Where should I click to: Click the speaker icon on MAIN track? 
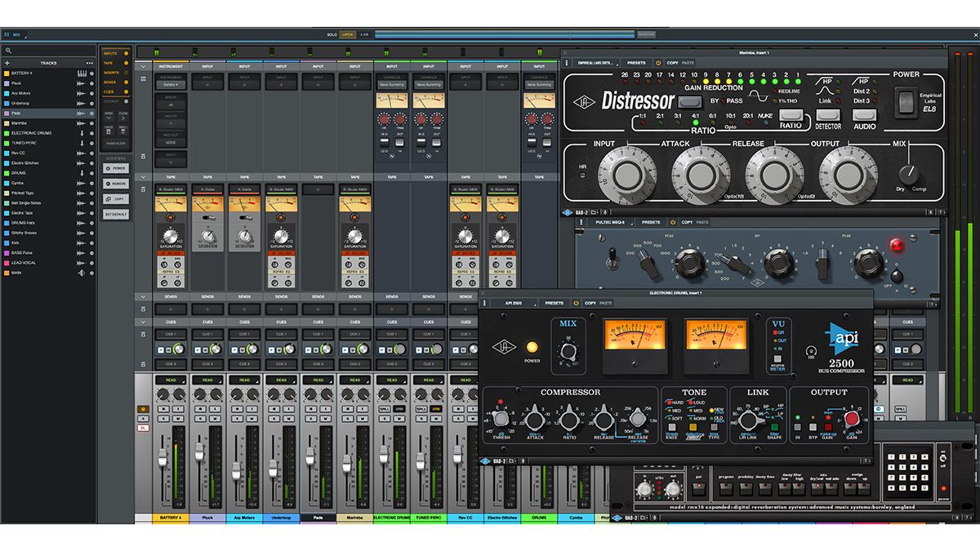[x=82, y=273]
